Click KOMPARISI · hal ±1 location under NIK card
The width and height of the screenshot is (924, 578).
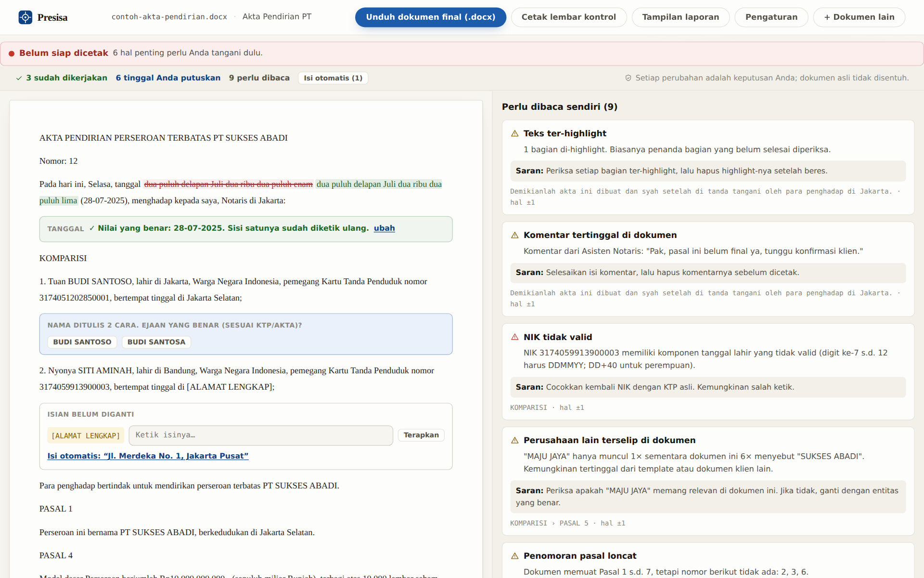tap(547, 407)
